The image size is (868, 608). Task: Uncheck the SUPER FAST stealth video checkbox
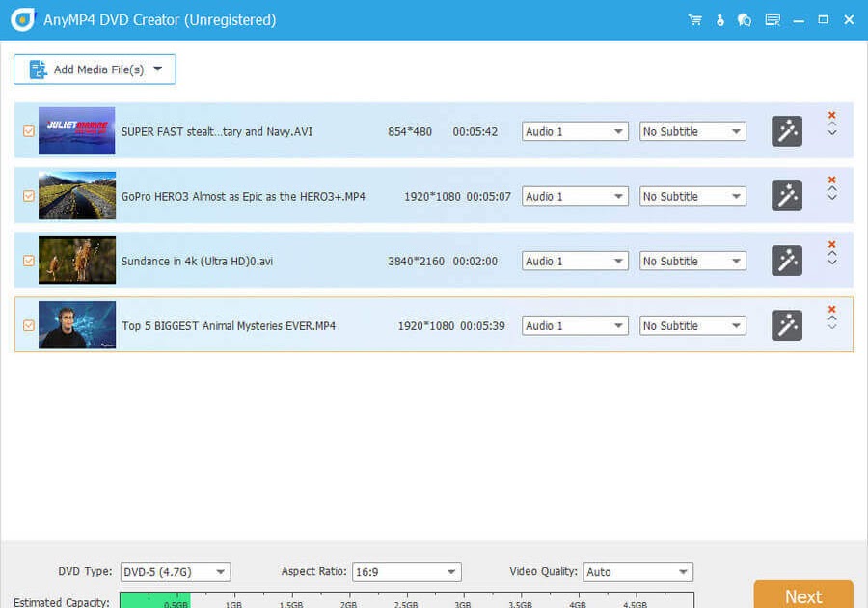pyautogui.click(x=28, y=131)
